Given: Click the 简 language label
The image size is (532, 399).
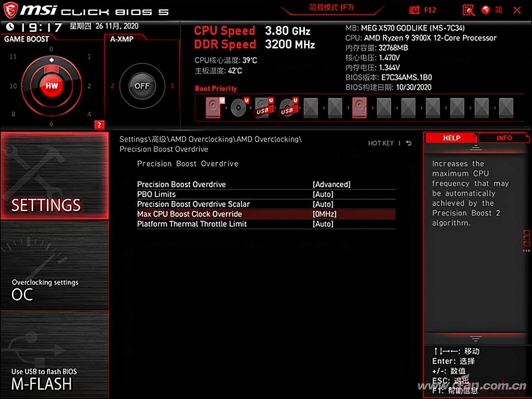Looking at the screenshot, I should click(499, 10).
